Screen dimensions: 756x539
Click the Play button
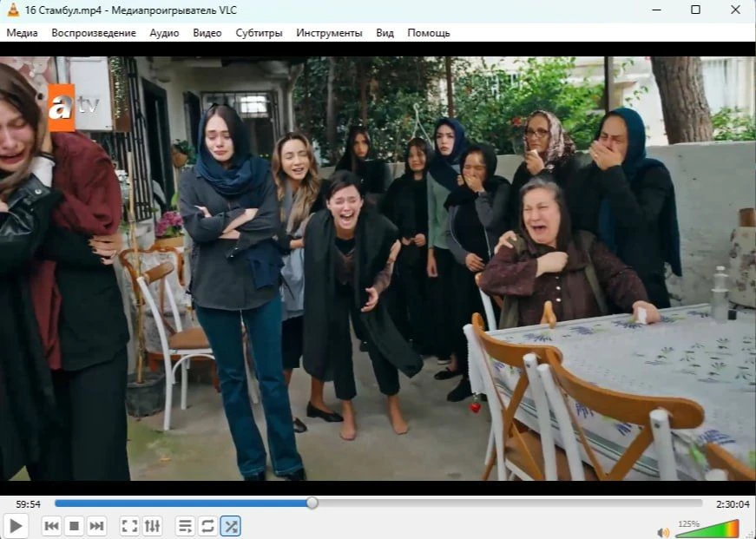tap(16, 525)
